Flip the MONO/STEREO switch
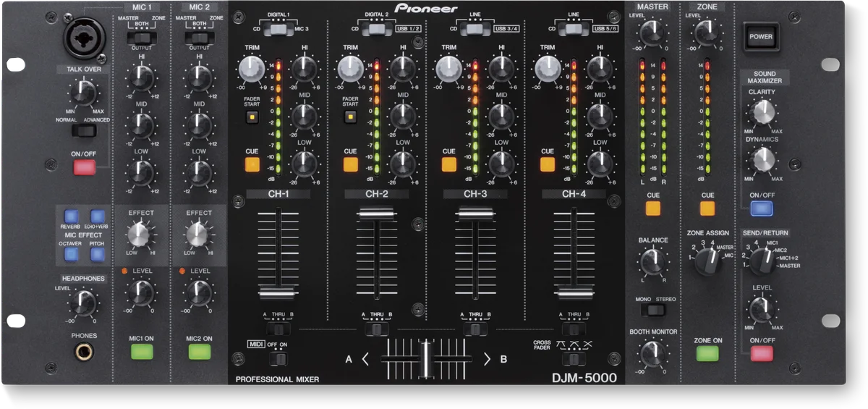This screenshot has width=868, height=409. tap(655, 309)
